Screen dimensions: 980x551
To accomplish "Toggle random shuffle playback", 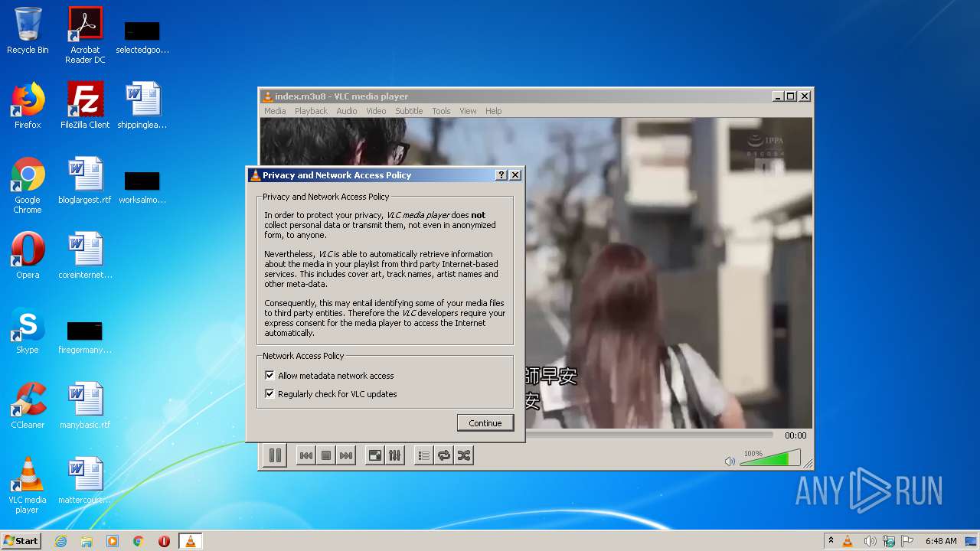I will click(463, 455).
